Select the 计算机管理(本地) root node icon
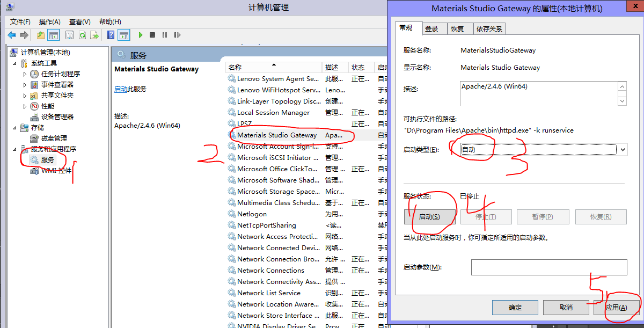Screen dimensions: 644x328 click(14, 52)
